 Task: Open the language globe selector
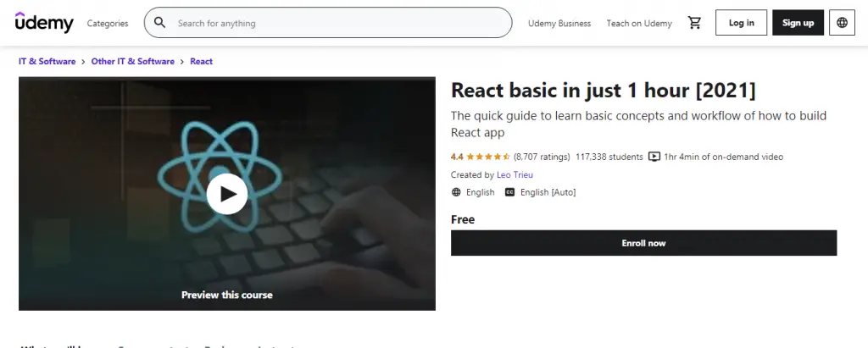tap(842, 23)
